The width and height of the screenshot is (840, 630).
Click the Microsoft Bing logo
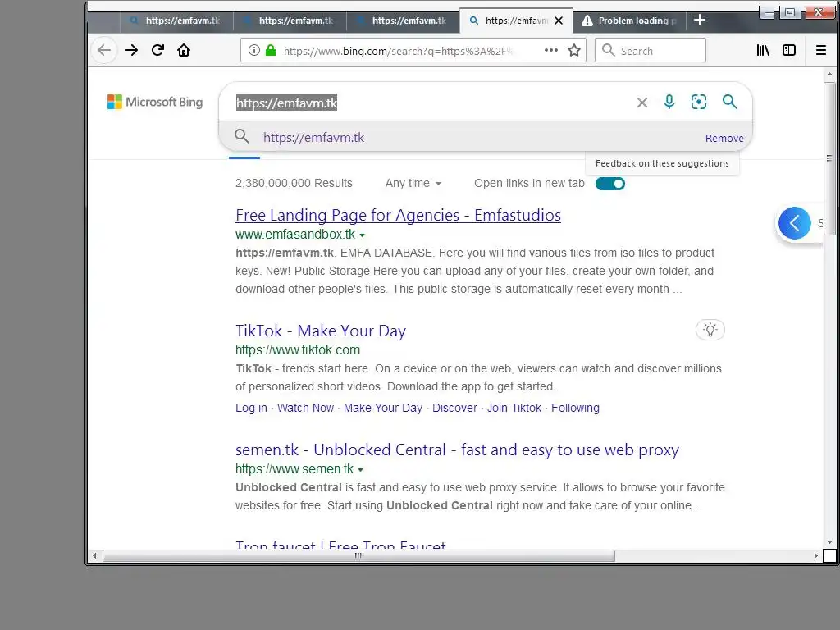[155, 102]
